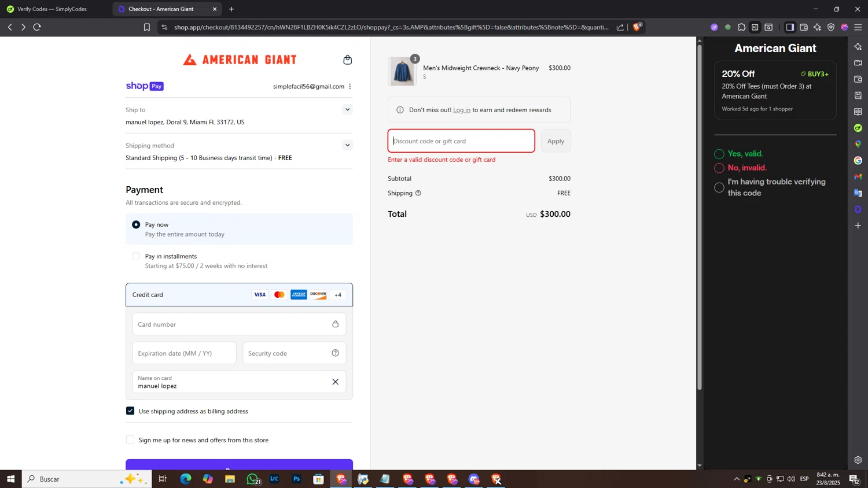Click shipping info help icon
The height and width of the screenshot is (488, 868).
click(x=418, y=193)
